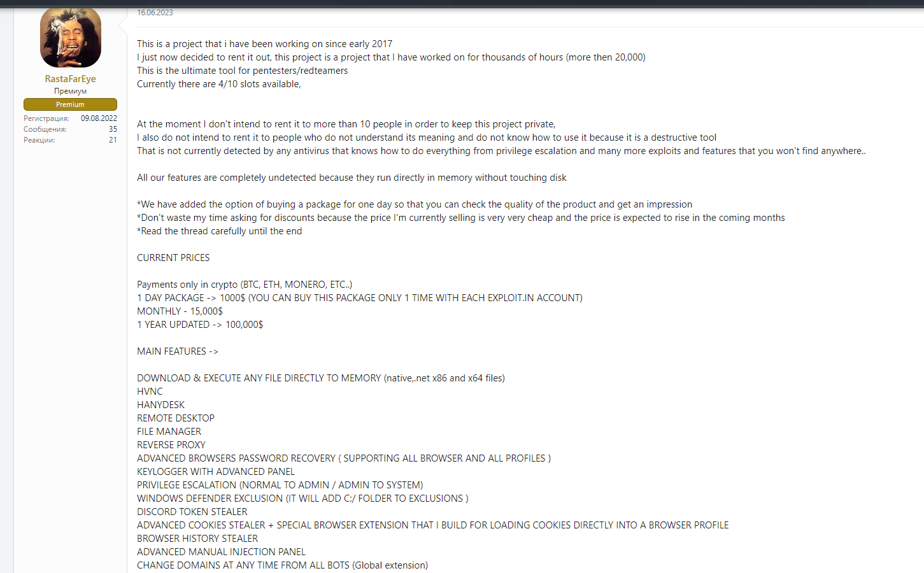
Task: Open RastaFarEye's avatar picture
Action: coord(70,38)
